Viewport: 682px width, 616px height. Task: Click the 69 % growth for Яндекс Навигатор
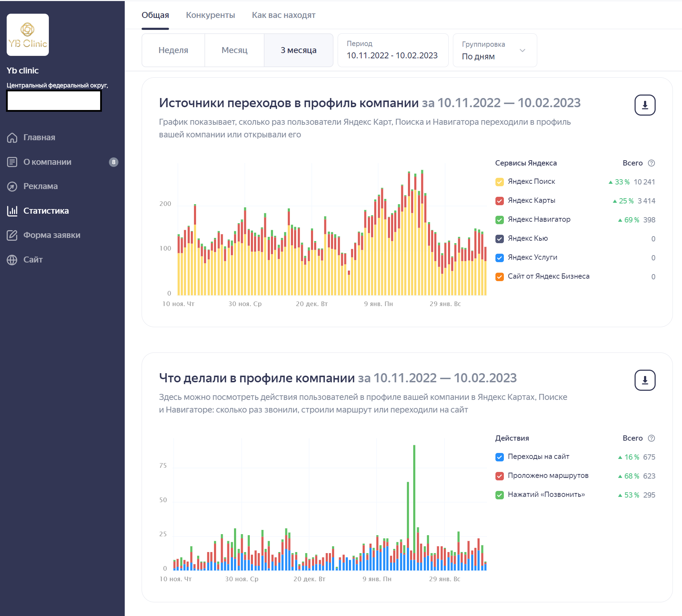(629, 220)
